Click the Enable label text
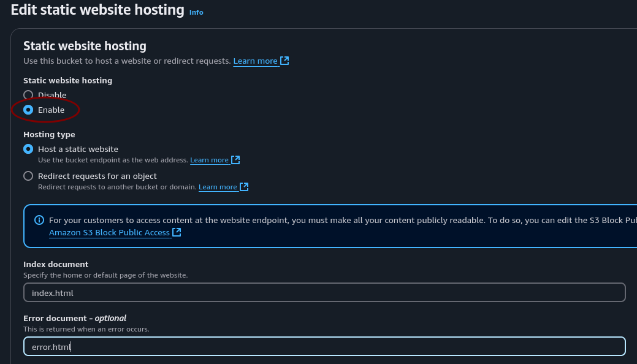This screenshot has height=364, width=637. (x=51, y=110)
